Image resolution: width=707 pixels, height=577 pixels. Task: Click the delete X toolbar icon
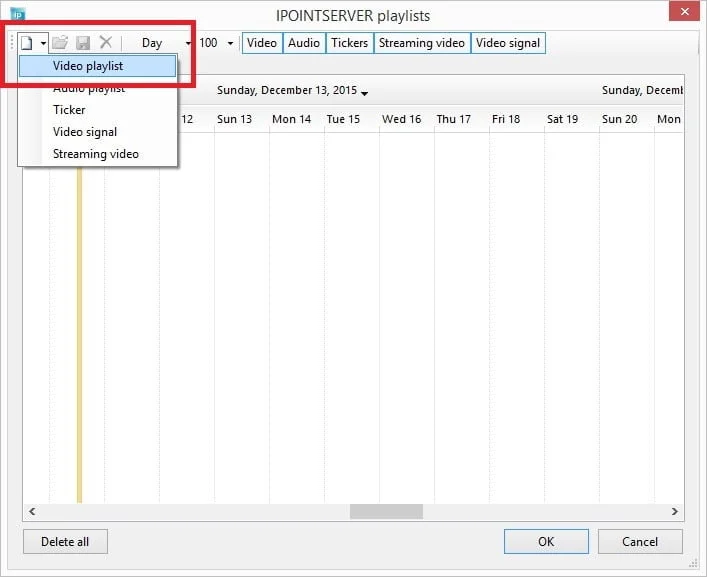pos(105,43)
